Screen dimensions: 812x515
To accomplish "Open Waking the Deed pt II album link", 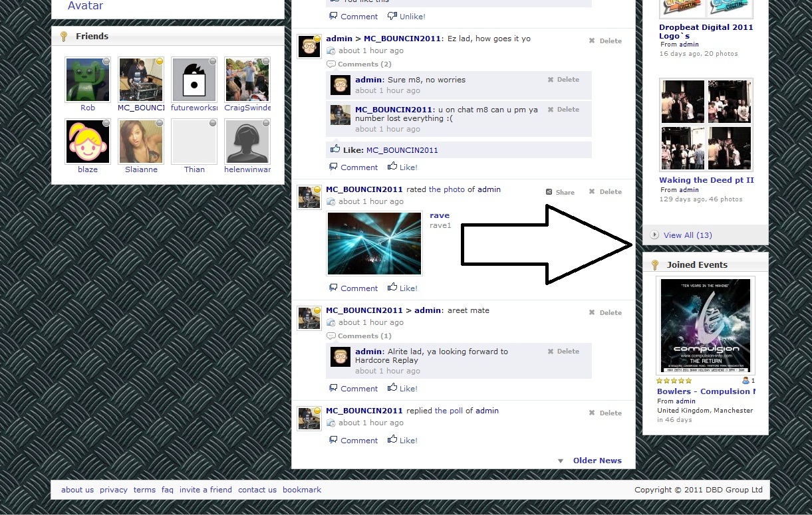I will pyautogui.click(x=706, y=180).
